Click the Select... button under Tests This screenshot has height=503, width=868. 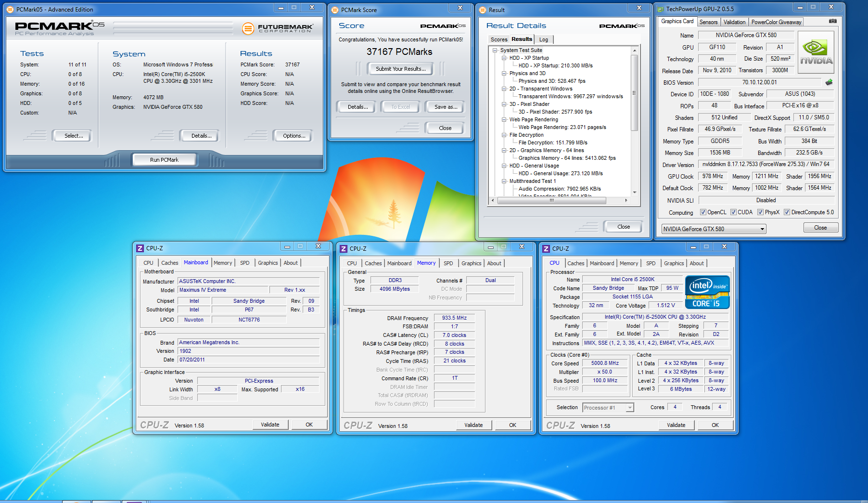74,136
